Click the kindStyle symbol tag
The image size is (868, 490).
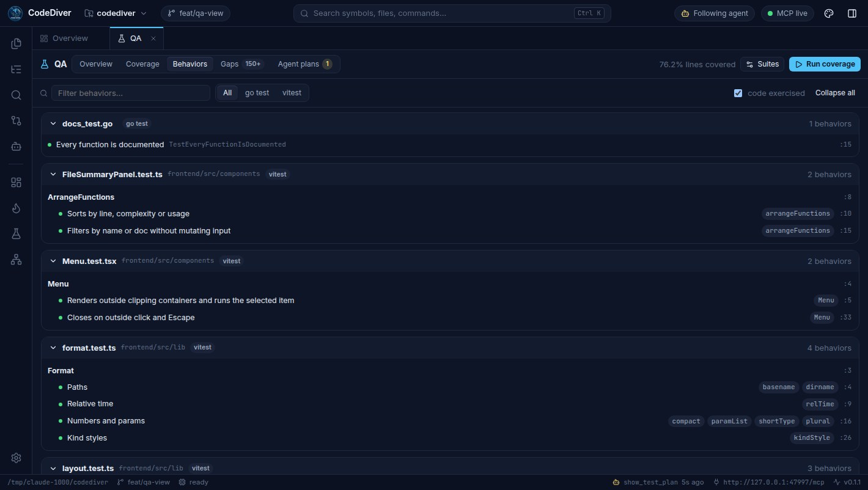[x=812, y=437]
